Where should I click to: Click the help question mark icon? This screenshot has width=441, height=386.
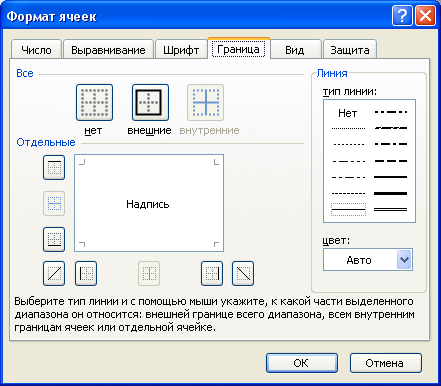pos(402,16)
